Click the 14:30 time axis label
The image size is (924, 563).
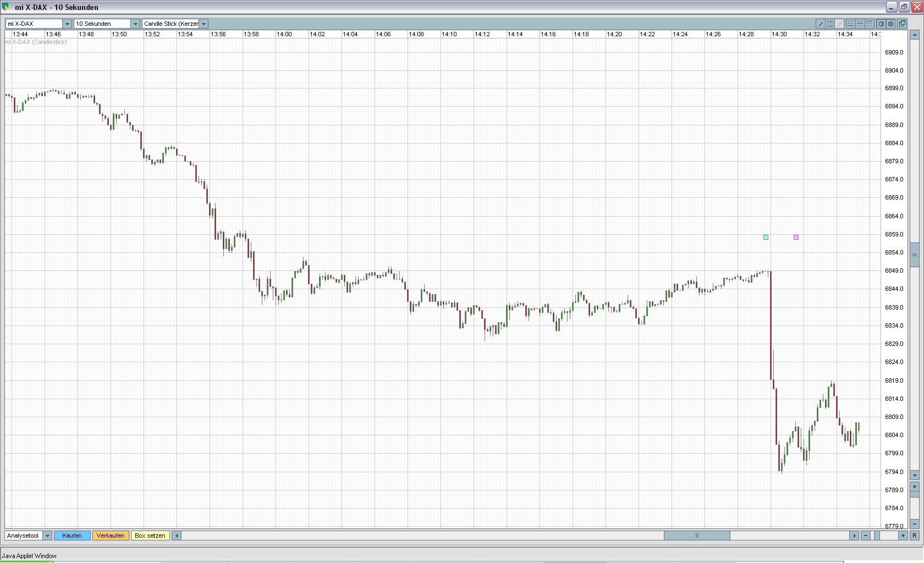click(x=779, y=34)
